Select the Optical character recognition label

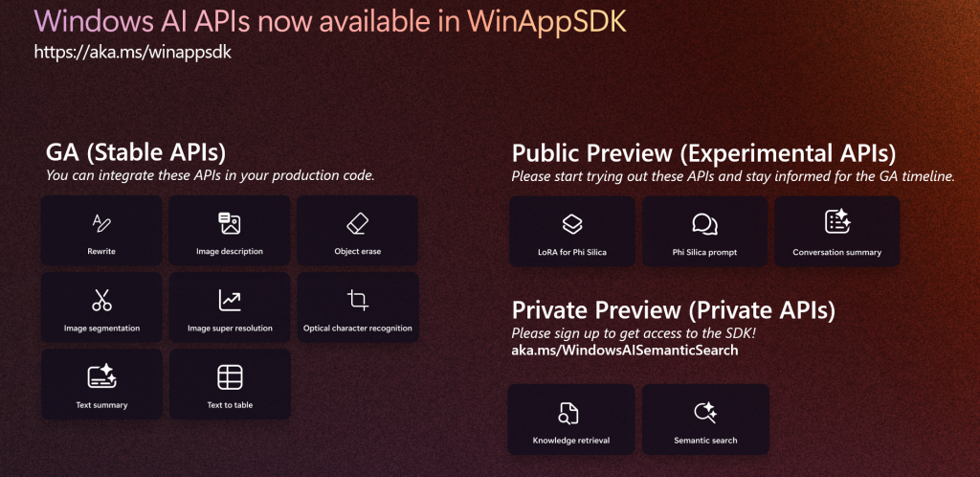pos(358,329)
